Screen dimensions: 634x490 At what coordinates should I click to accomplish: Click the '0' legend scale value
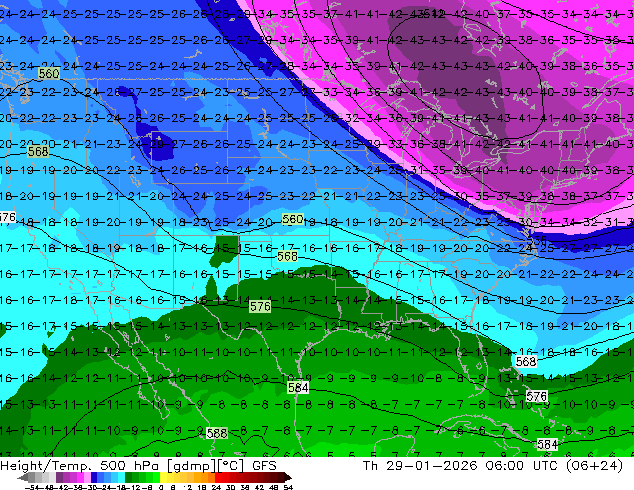click(161, 487)
